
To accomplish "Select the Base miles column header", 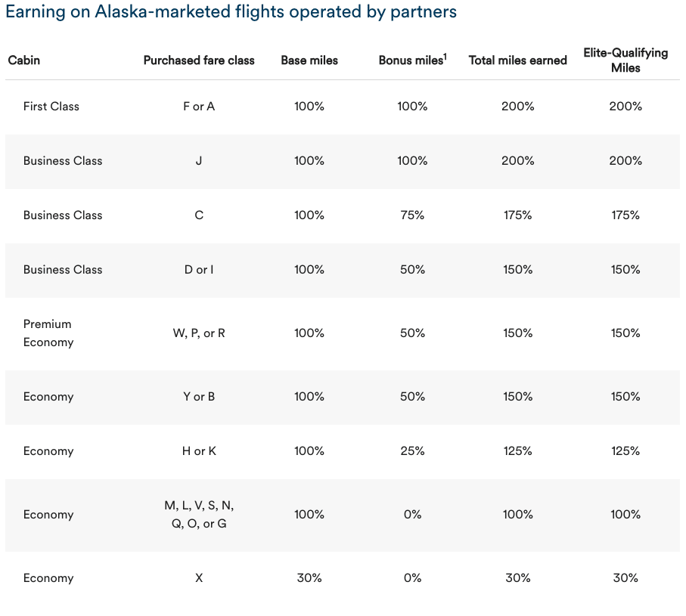I will (309, 60).
